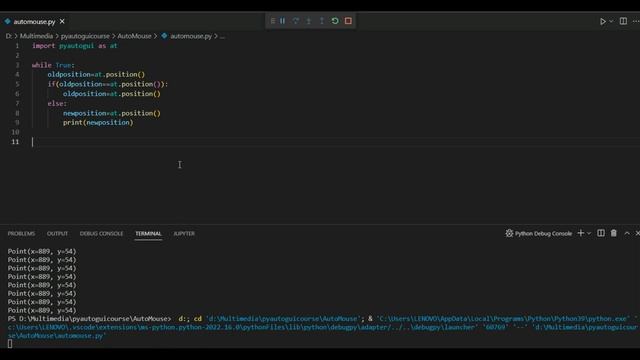Click line number 1 in gutter

point(17,46)
